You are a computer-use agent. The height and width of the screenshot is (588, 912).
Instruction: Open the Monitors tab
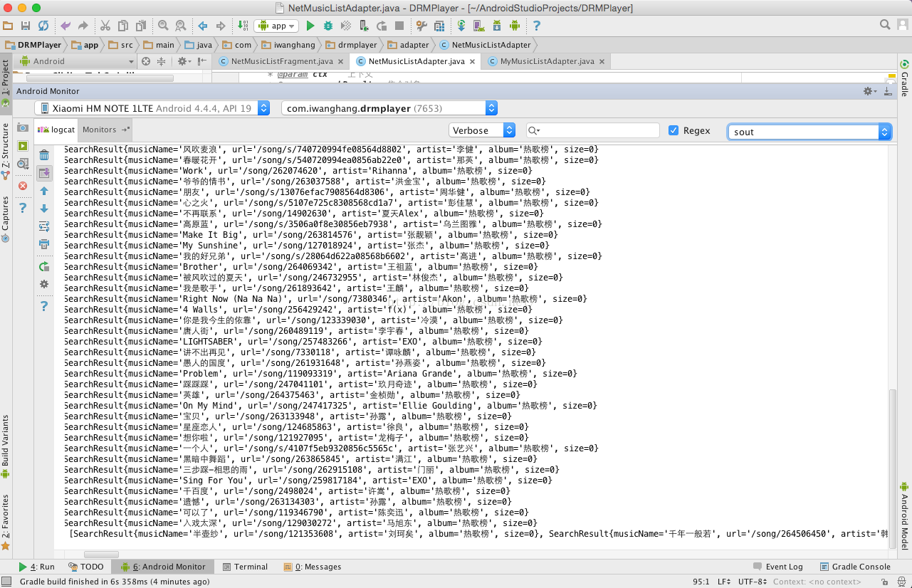click(x=100, y=130)
